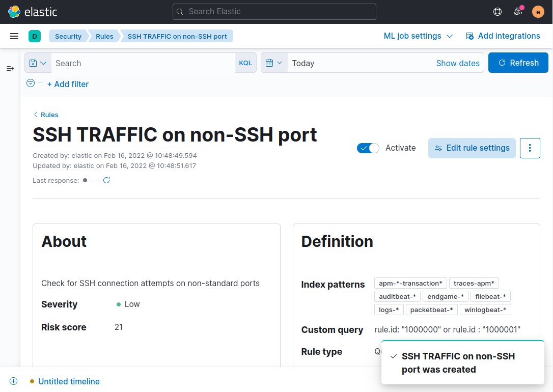Click the Refresh button
Image resolution: width=553 pixels, height=392 pixels.
coord(518,63)
